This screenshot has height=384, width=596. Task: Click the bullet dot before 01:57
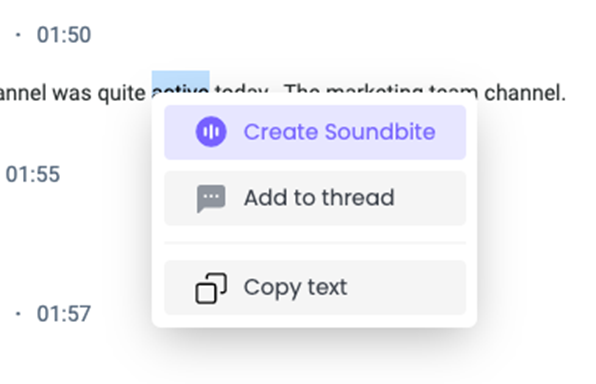18,314
